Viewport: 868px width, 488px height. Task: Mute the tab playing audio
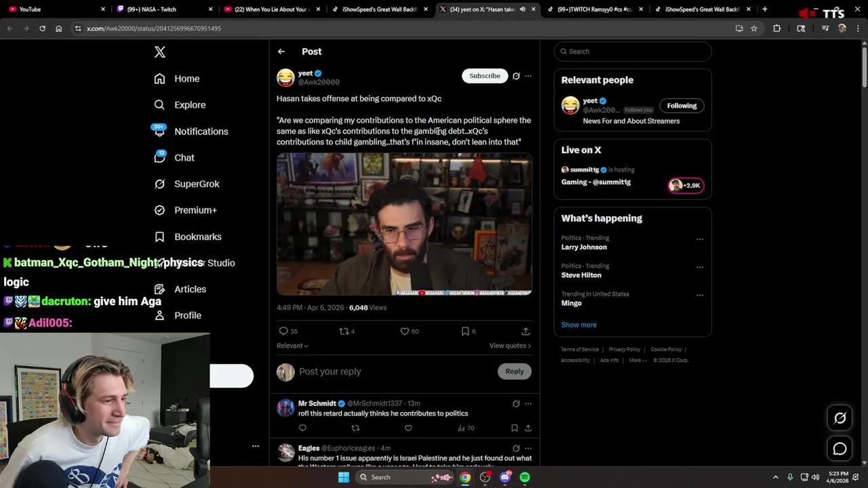pyautogui.click(x=522, y=9)
